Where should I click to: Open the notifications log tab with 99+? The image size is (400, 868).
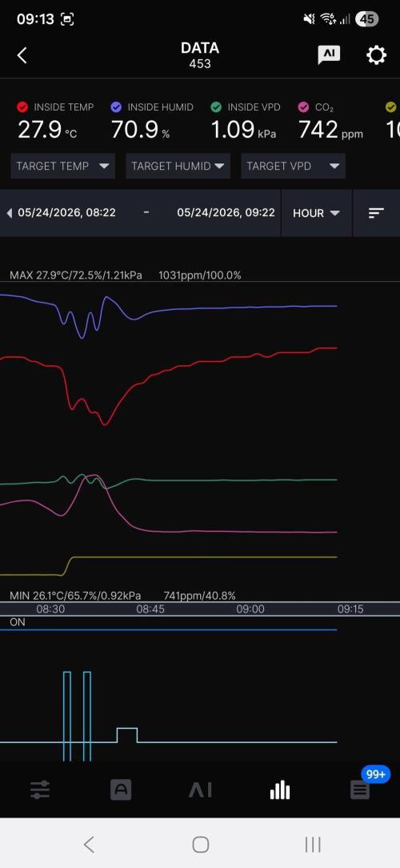point(360,790)
